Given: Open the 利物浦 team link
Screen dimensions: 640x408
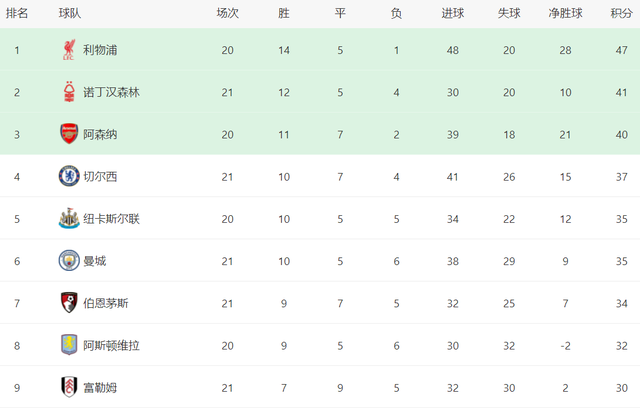Looking at the screenshot, I should pyautogui.click(x=100, y=50).
